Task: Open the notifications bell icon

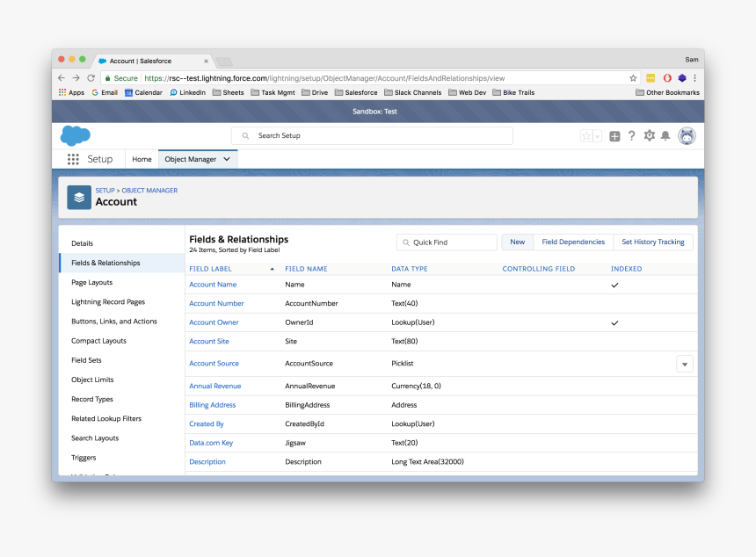Action: (x=665, y=136)
